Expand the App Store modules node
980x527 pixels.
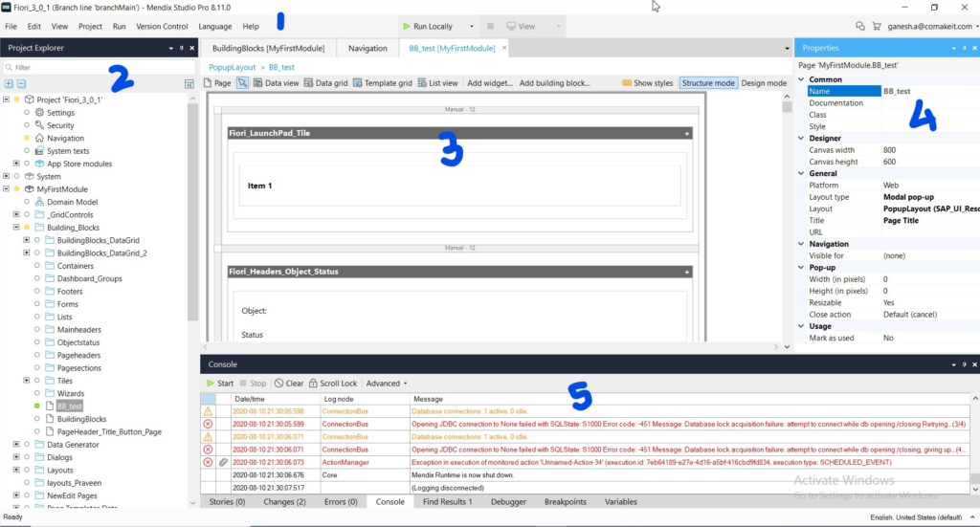pyautogui.click(x=16, y=164)
